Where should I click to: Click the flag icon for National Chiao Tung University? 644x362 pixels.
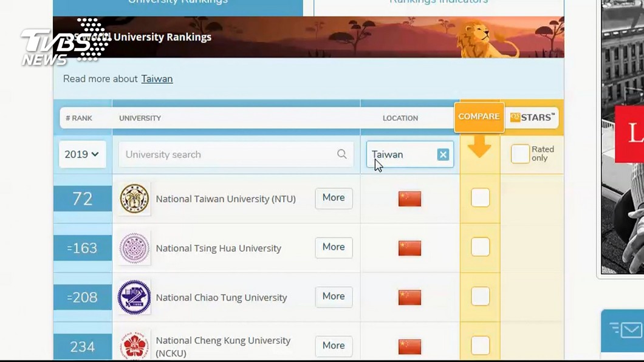click(409, 298)
